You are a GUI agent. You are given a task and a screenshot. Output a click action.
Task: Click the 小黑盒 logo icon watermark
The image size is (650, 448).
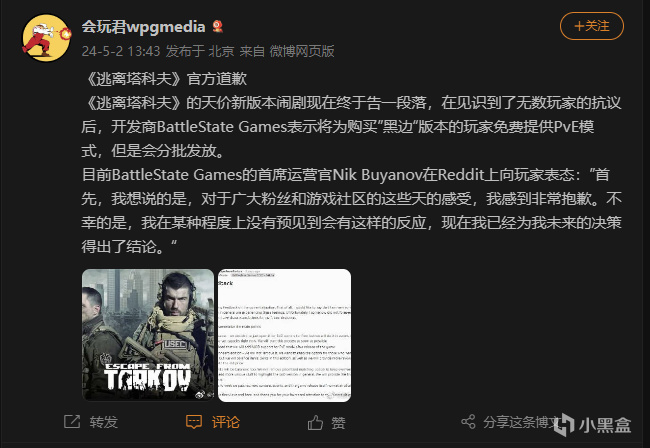pyautogui.click(x=565, y=425)
